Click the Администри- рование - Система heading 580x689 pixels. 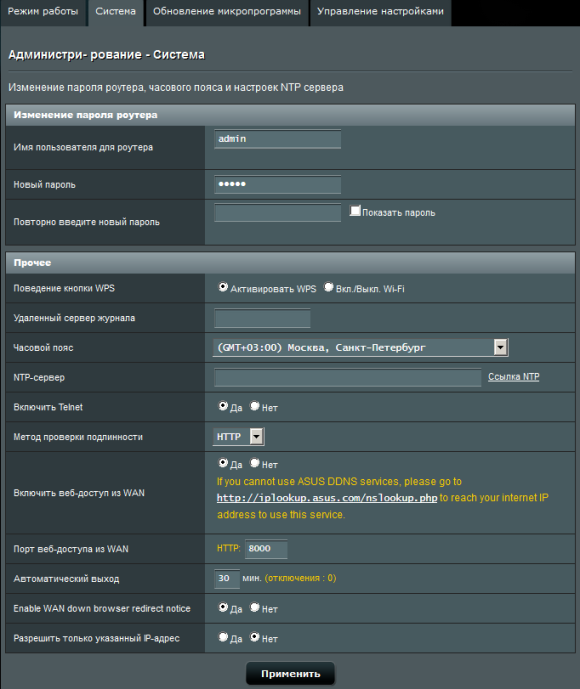click(x=107, y=55)
